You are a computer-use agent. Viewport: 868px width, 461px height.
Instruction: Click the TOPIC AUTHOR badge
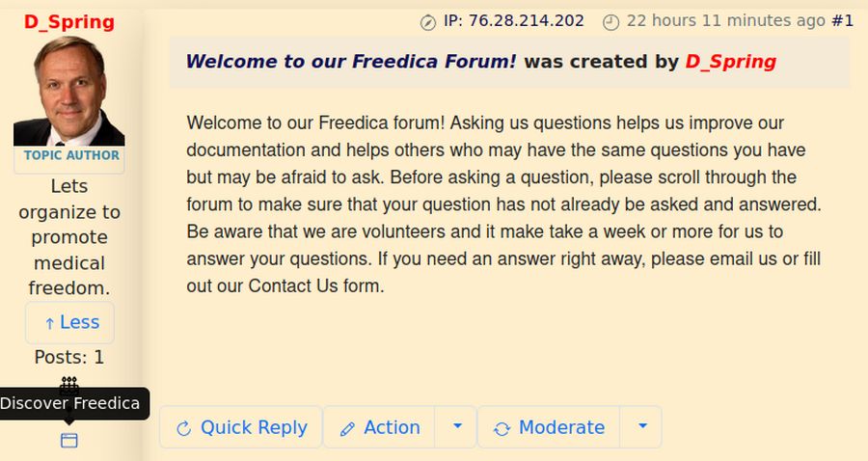[x=71, y=155]
